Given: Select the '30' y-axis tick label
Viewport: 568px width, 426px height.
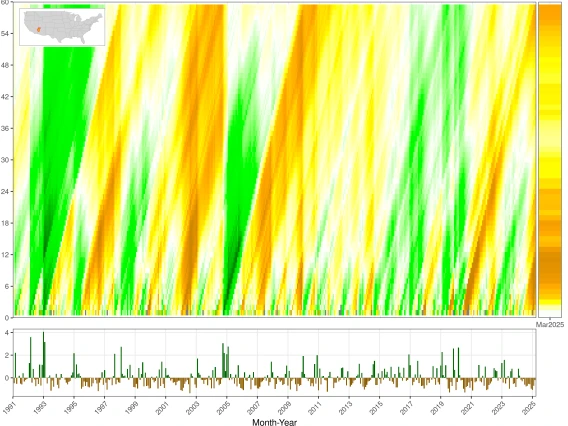Looking at the screenshot, I should (5, 160).
